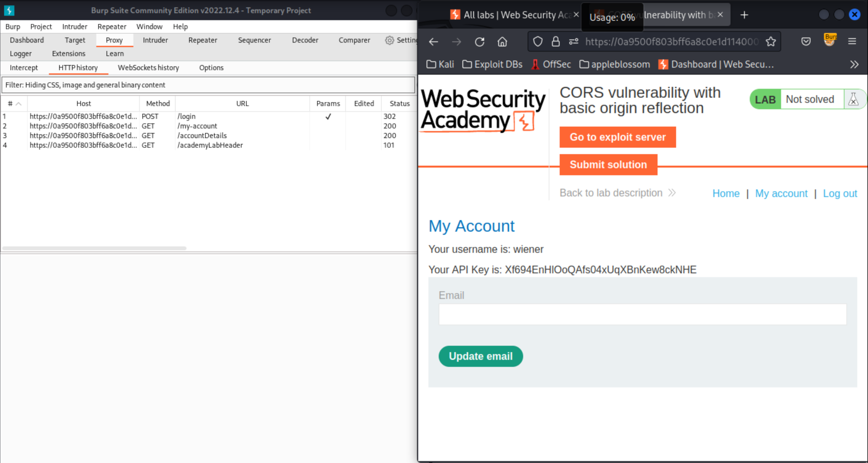
Task: Select the POST /login history row
Action: (x=208, y=116)
